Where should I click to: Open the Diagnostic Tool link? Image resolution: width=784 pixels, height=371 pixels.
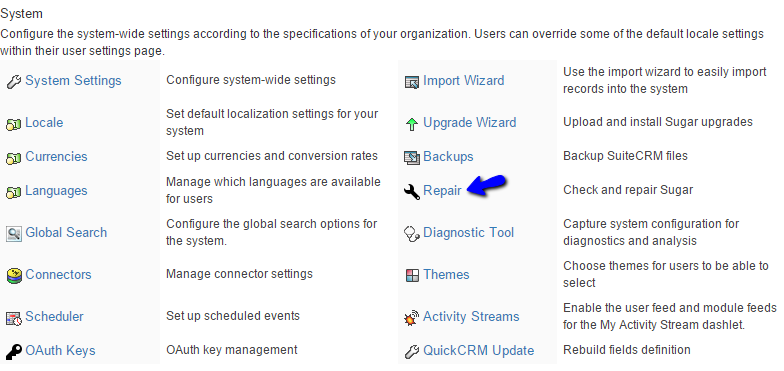tap(468, 232)
